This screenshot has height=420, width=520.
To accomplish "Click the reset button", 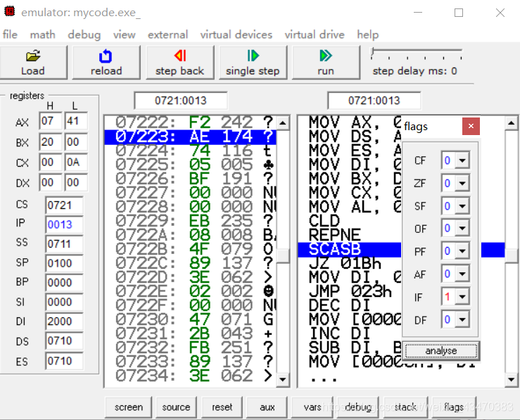I will [x=222, y=407].
